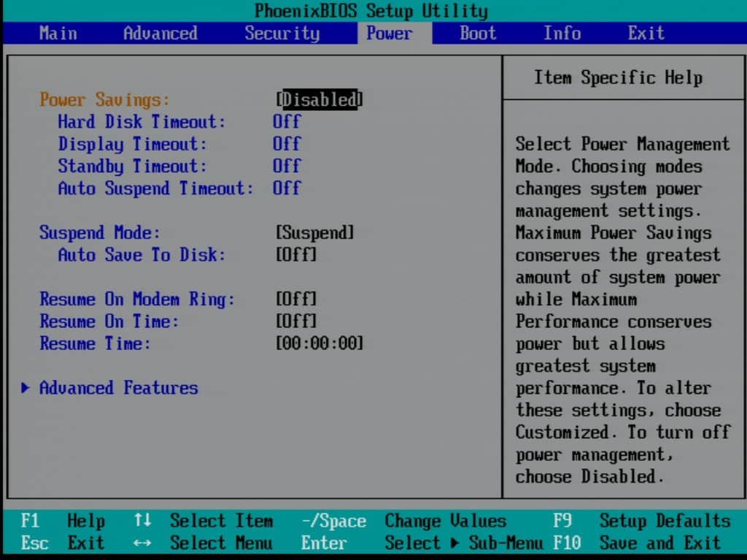
Task: Switch to the Advanced menu tab
Action: [160, 34]
